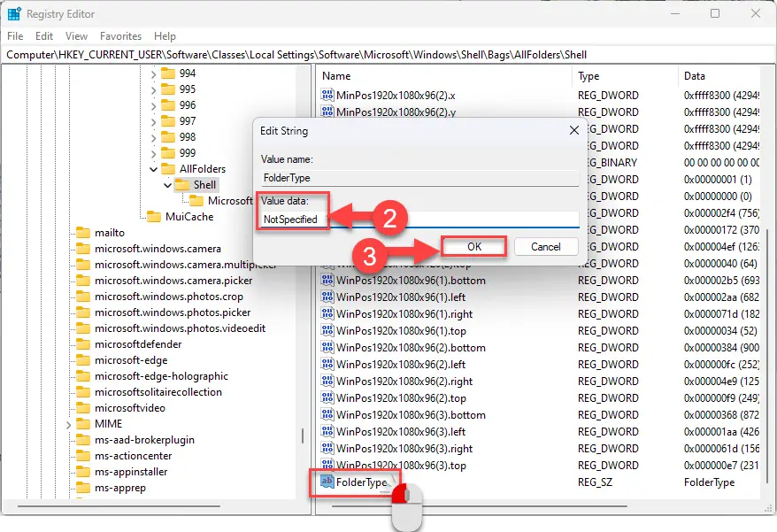Select the ms-apprep key
The width and height of the screenshot is (777, 532).
(120, 488)
